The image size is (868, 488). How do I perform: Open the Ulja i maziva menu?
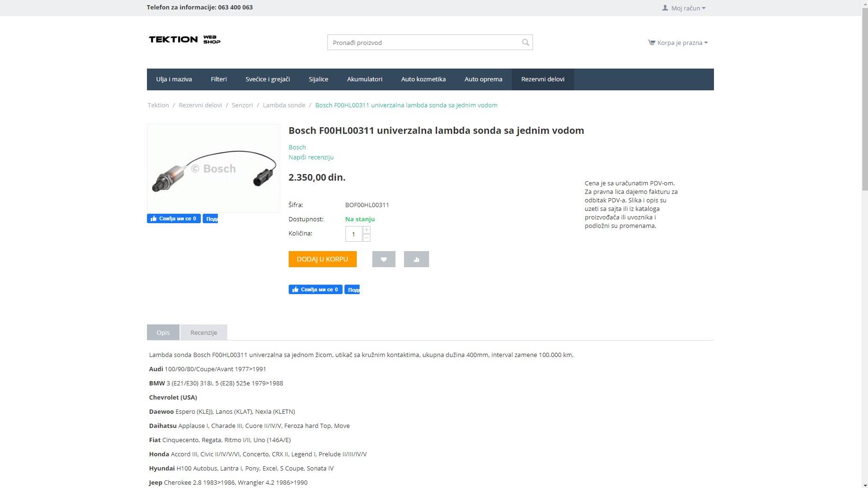[x=174, y=79]
